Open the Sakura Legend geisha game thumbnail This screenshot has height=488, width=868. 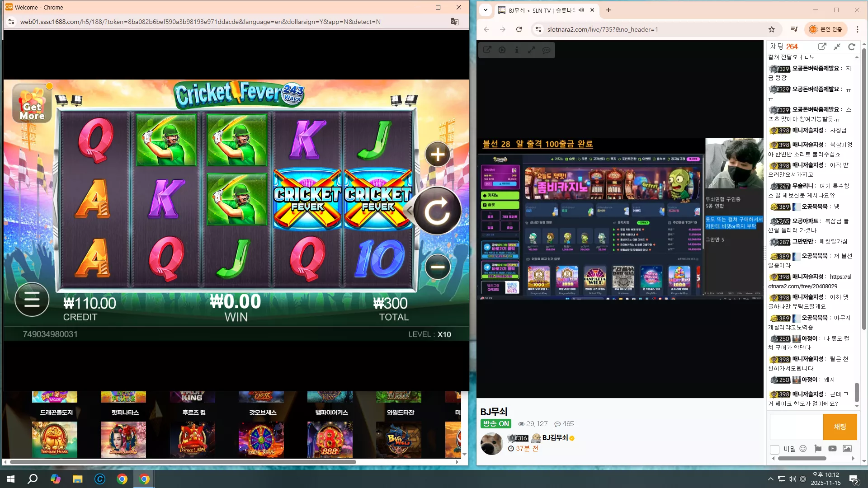pos(123,439)
